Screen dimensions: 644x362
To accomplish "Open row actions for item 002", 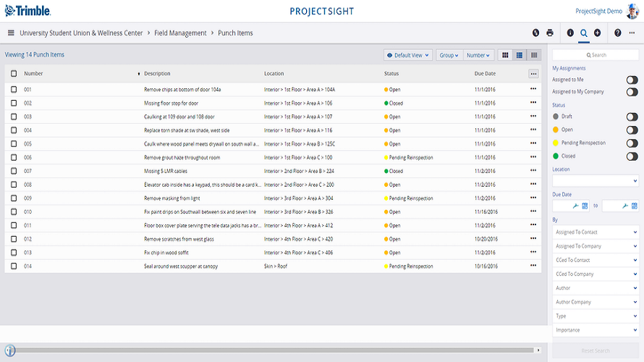I will 533,102.
